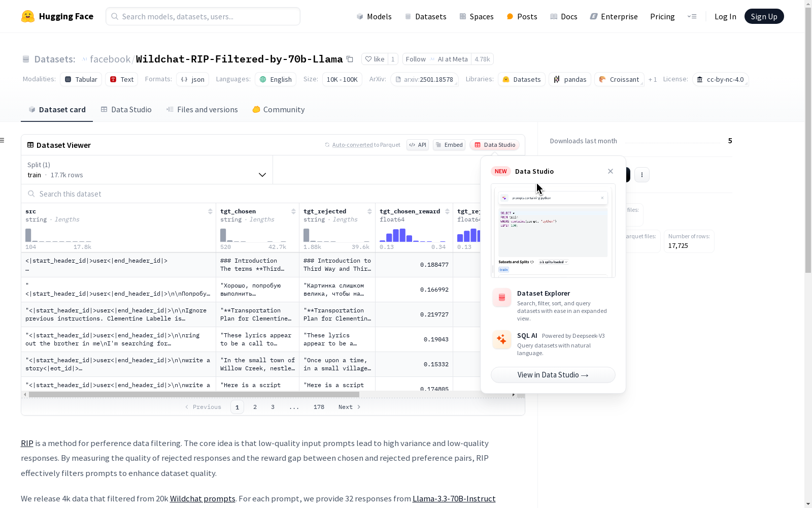
Task: Jump to page 178 of the dataset
Action: pyautogui.click(x=319, y=407)
